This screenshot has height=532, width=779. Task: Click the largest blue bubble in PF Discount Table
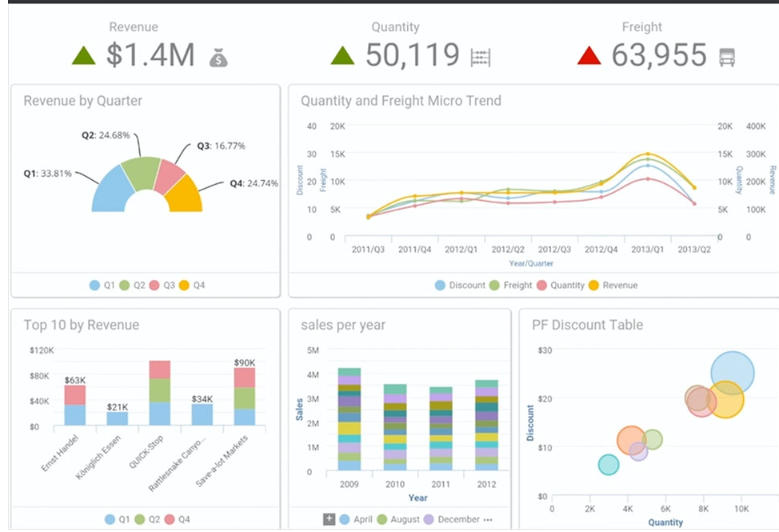pos(733,373)
